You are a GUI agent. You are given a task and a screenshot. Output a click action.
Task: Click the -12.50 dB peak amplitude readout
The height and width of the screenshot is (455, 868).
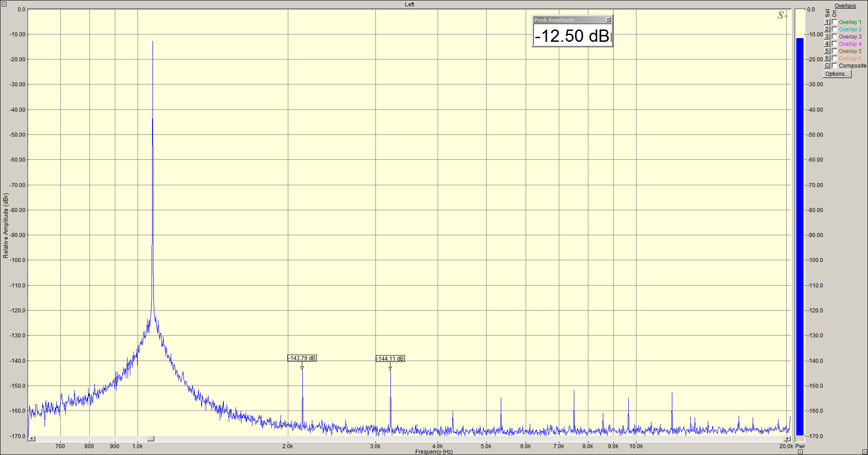(x=572, y=35)
